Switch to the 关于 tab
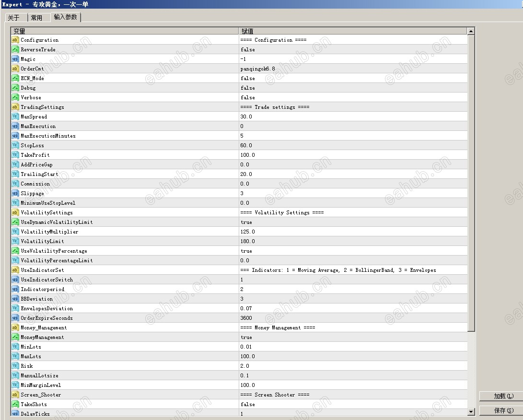Image resolution: width=523 pixels, height=420 pixels. pos(16,18)
